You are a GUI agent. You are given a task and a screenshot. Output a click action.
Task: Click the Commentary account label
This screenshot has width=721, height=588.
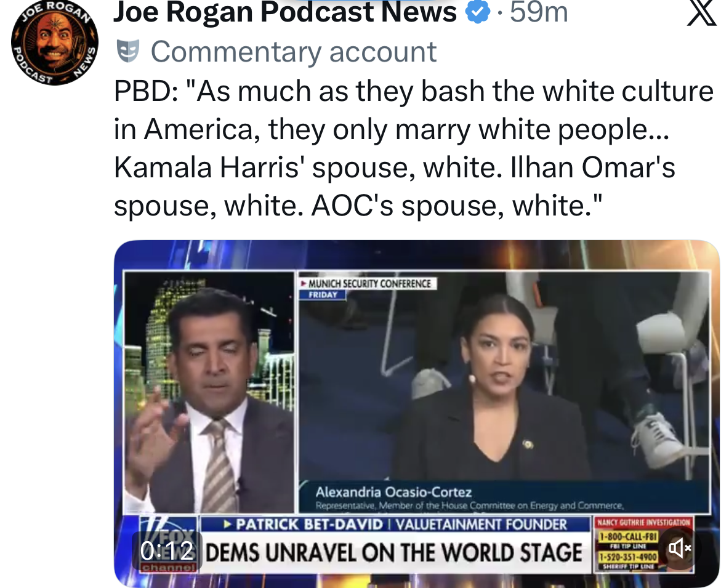point(293,52)
